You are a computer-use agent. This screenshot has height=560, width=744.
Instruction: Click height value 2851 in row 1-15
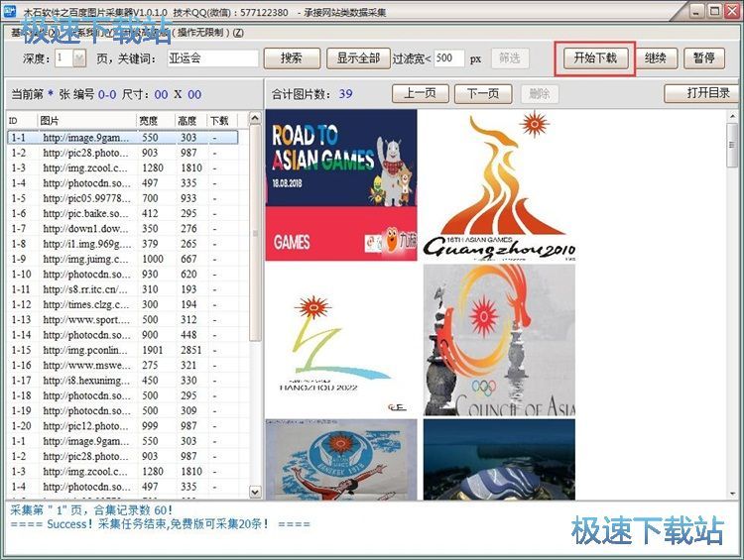coord(191,350)
